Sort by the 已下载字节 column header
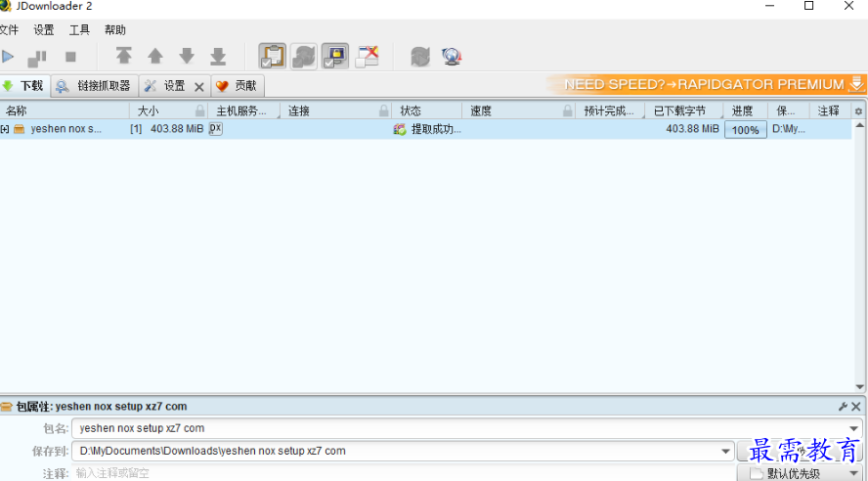 (683, 110)
